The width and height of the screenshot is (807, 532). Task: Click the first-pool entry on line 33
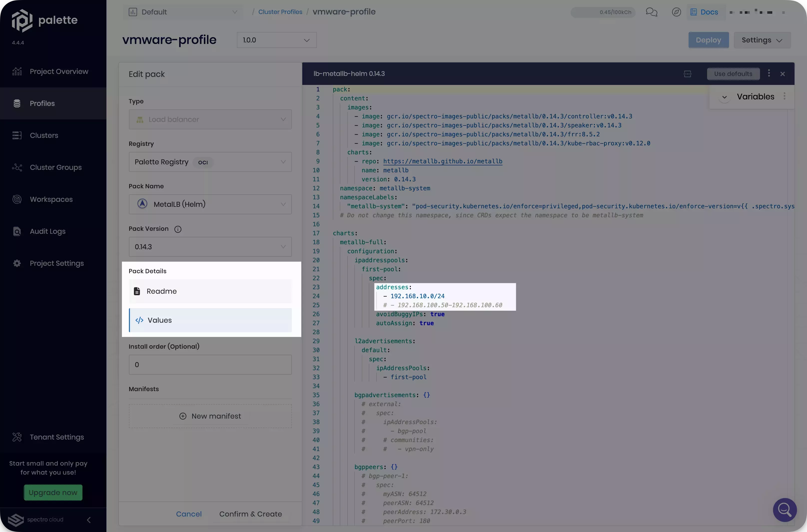pyautogui.click(x=408, y=377)
